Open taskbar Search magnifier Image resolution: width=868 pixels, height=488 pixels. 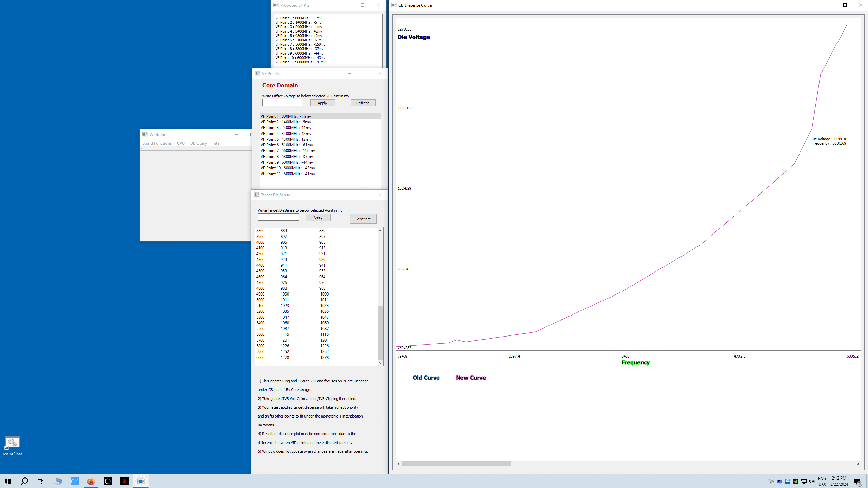click(24, 481)
